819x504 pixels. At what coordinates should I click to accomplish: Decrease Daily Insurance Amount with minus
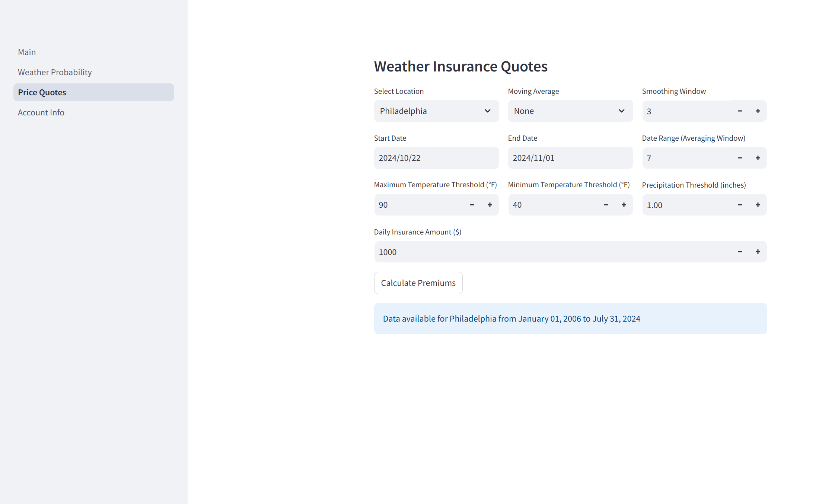pyautogui.click(x=740, y=252)
